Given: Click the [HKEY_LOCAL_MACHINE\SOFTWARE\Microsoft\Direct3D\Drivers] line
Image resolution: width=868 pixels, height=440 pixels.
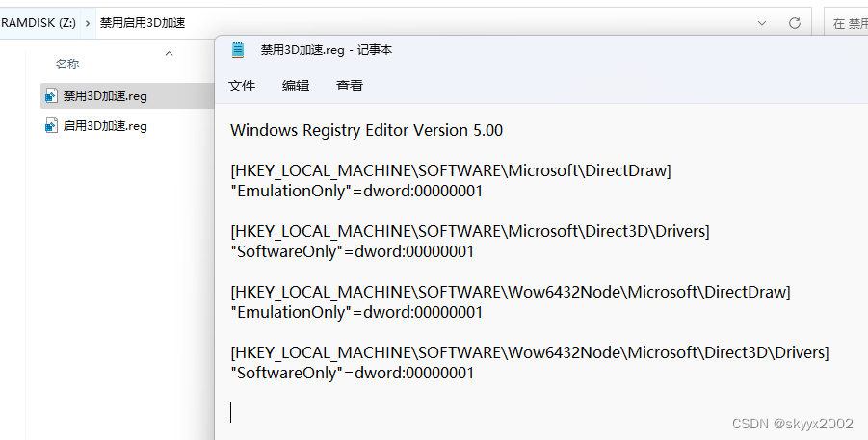Looking at the screenshot, I should coord(470,231).
